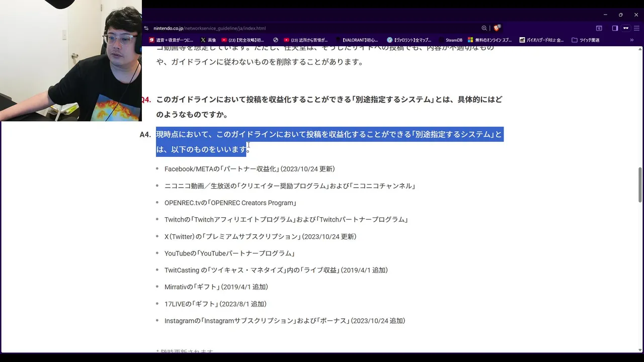Click 'Instagramサブスクリプション' list item
Image resolution: width=644 pixels, height=362 pixels.
285,321
